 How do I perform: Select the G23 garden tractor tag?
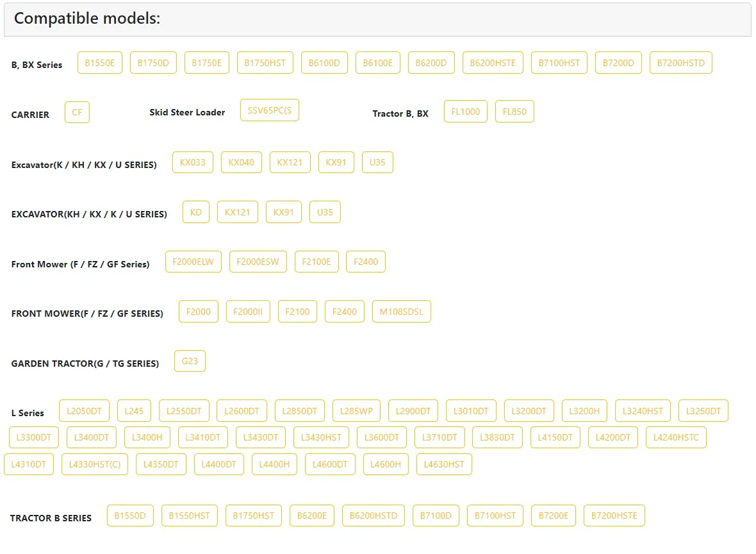190,361
